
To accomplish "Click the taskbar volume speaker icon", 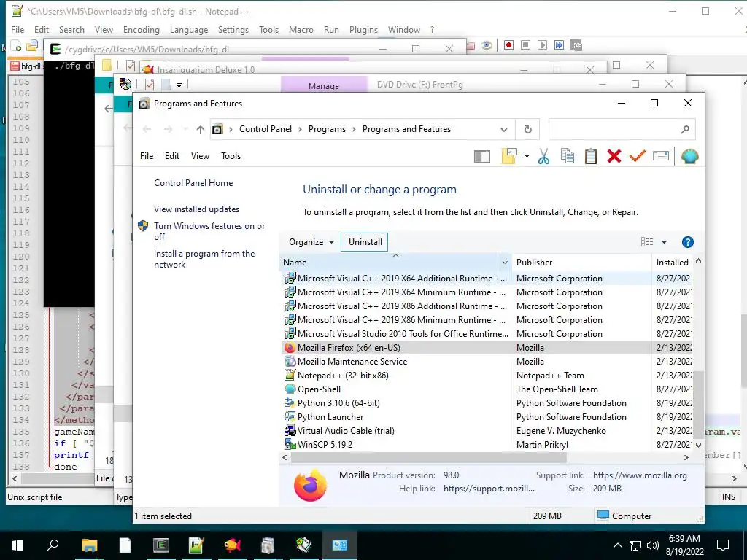I will point(653,545).
